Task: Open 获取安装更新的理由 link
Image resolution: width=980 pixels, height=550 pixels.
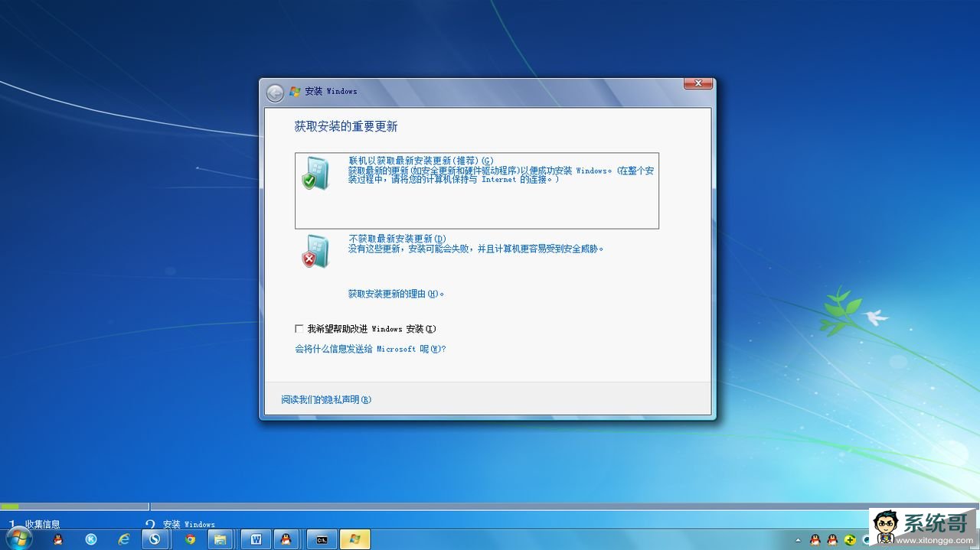Action: [x=396, y=294]
